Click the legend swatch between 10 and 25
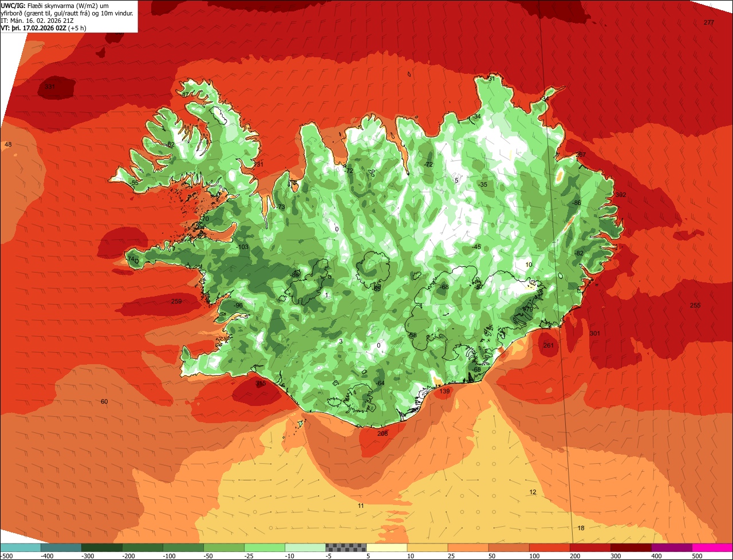The width and height of the screenshot is (733, 560). 427,548
